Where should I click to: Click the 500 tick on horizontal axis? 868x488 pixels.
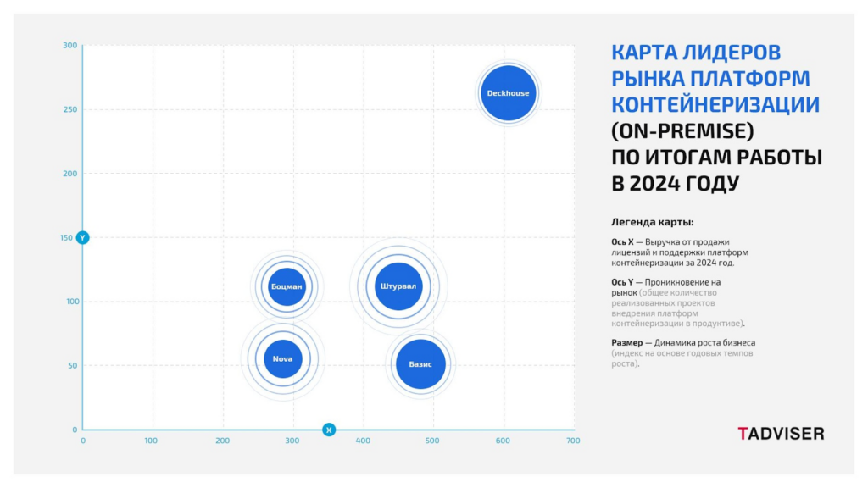[432, 441]
